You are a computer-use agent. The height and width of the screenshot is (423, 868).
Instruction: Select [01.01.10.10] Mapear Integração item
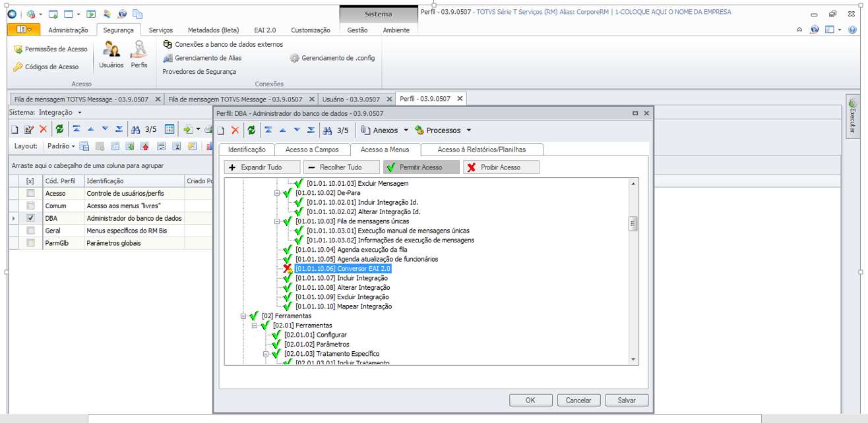click(344, 306)
